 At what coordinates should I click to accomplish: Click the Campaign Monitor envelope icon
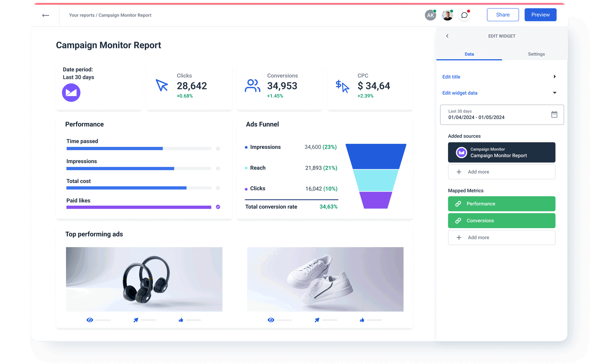coord(71,93)
